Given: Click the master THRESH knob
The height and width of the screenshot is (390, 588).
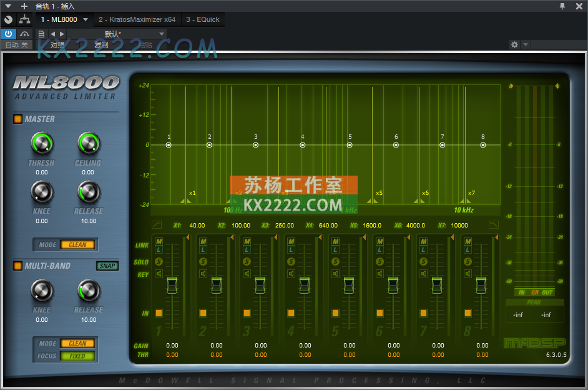Looking at the screenshot, I should (x=42, y=143).
